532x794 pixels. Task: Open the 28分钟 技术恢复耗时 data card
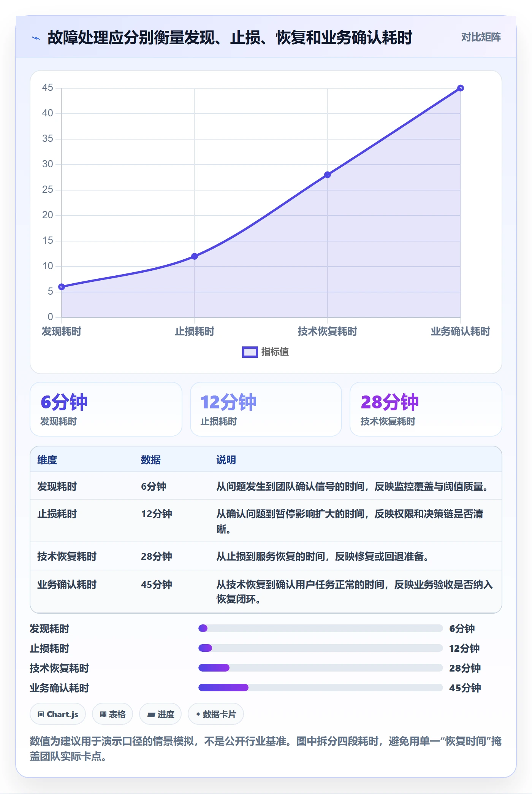[x=426, y=409]
